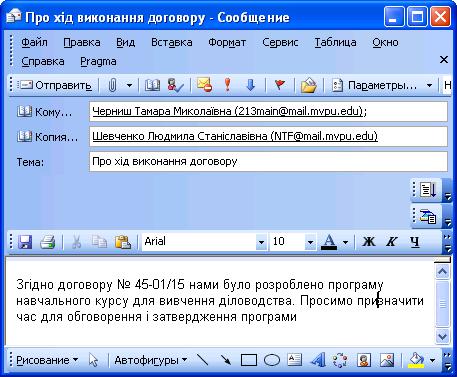
Task: Insert clip art icon
Action: (364, 360)
